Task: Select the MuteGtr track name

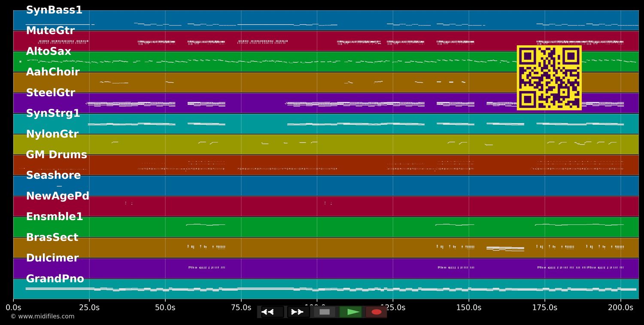Action: (51, 31)
